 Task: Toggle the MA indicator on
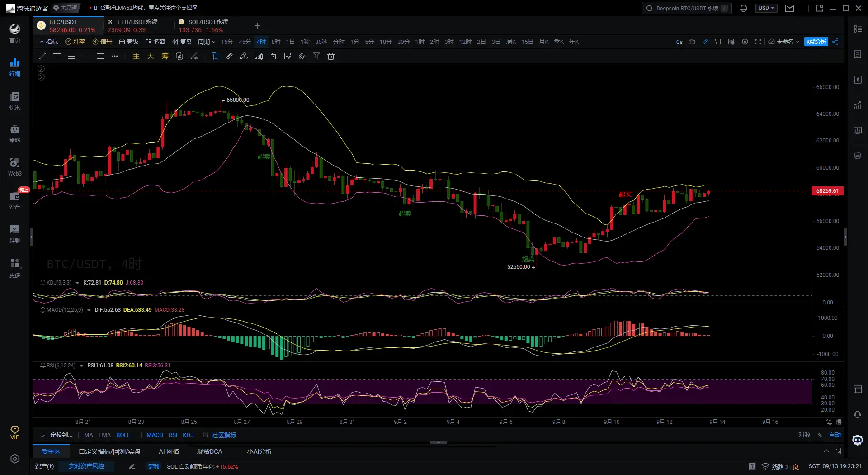[x=89, y=435]
